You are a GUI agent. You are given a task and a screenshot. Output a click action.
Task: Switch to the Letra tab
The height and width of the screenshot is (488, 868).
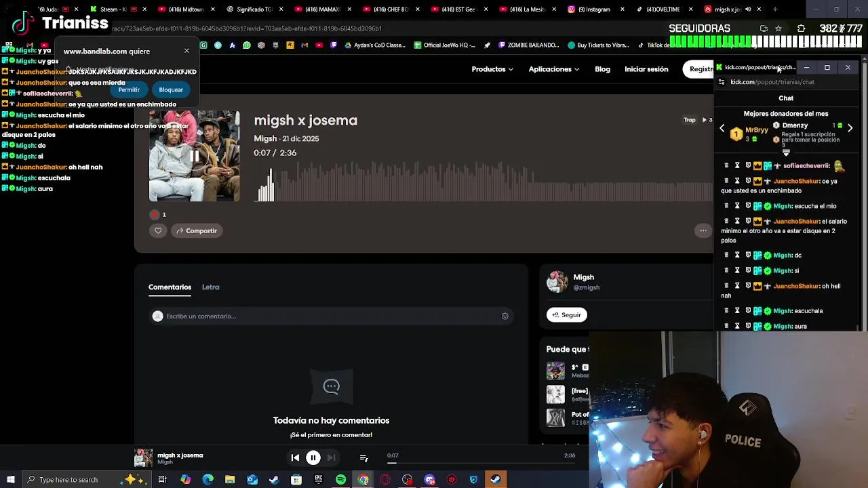(210, 287)
